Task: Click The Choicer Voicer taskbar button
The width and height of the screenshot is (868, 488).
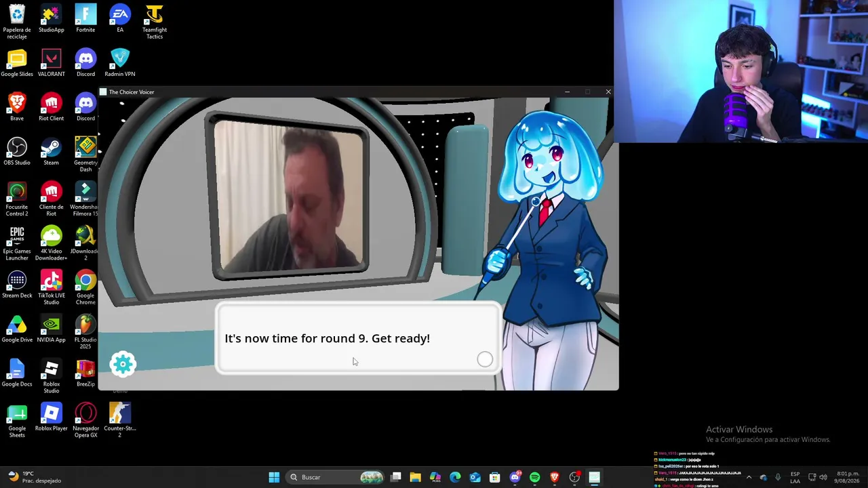Action: coord(594,477)
